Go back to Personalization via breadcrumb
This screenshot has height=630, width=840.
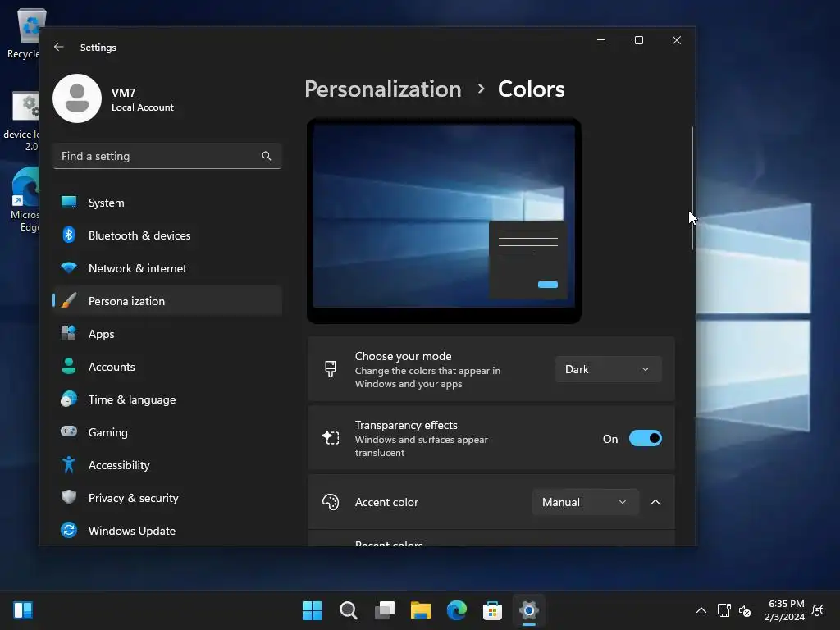click(383, 89)
